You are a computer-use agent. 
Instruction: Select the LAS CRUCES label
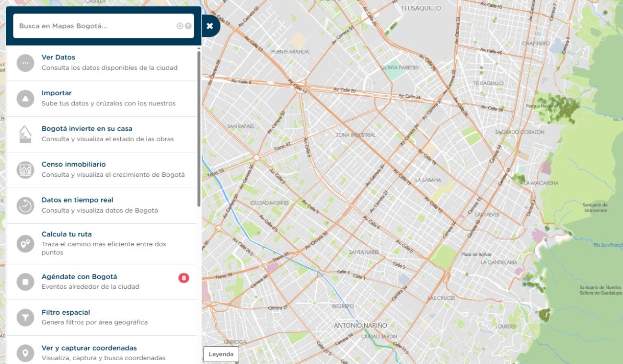[x=441, y=298]
